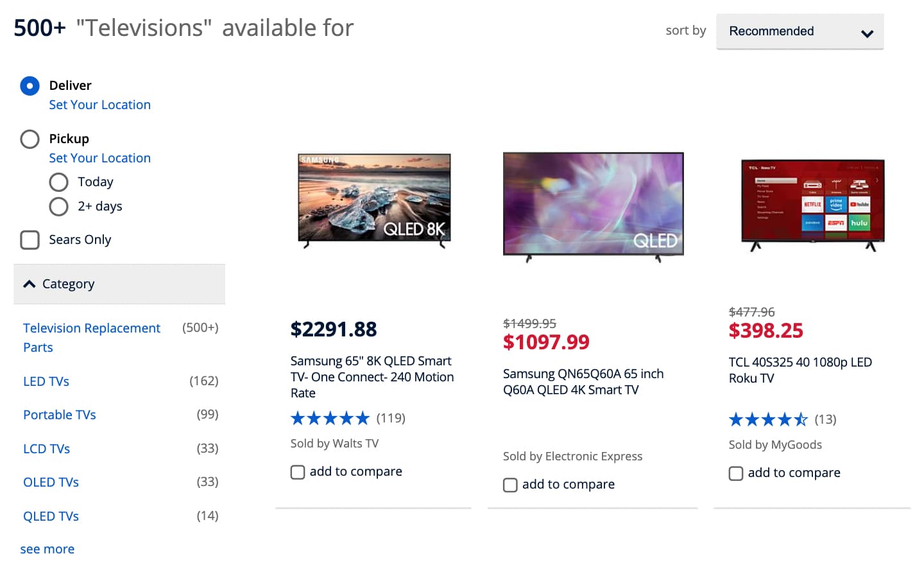Expand more categories with see more
Image resolution: width=924 pixels, height=565 pixels.
click(47, 549)
